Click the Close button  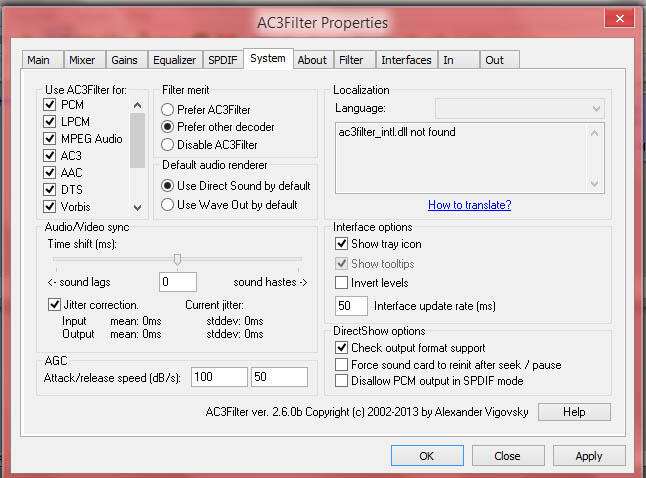click(x=508, y=456)
